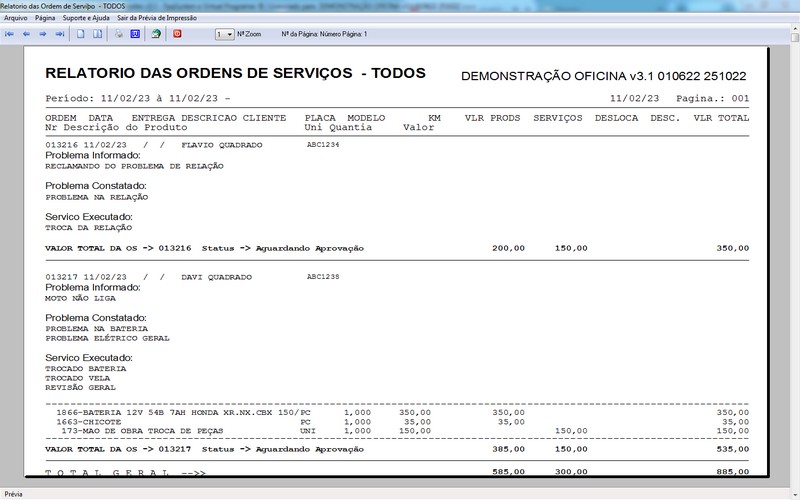
Task: Click DEMONSTRAÇÃO OFICINA v3.1 header text
Action: (x=604, y=76)
